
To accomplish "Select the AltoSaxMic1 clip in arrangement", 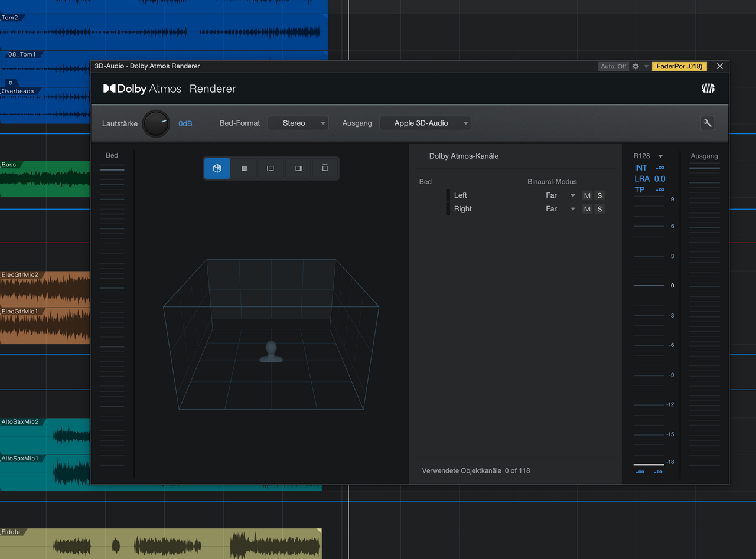I will 45,472.
